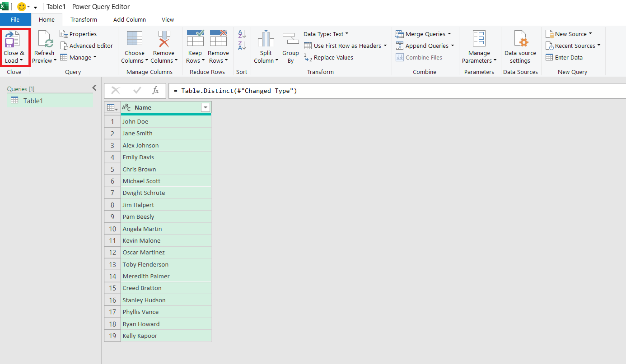
Task: Select the Kelly Kapoor cell
Action: [x=166, y=336]
